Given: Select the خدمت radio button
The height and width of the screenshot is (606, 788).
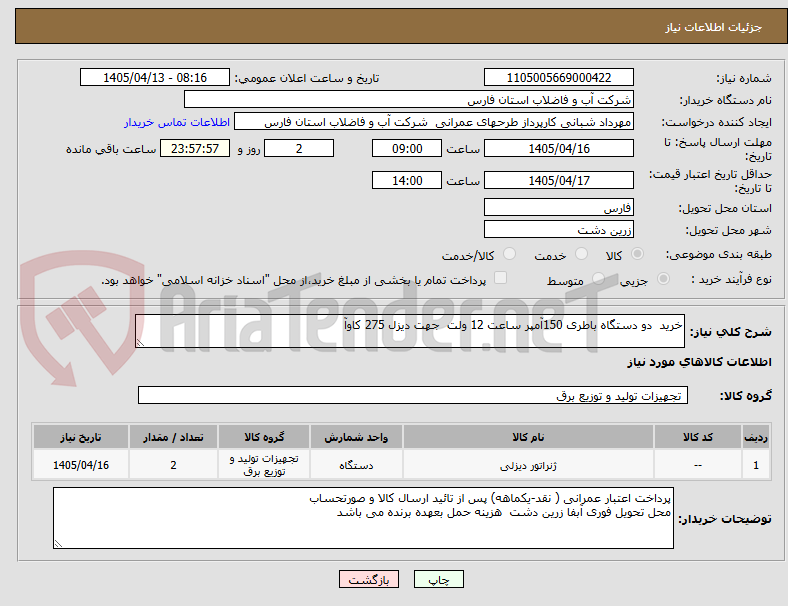Looking at the screenshot, I should click(581, 254).
